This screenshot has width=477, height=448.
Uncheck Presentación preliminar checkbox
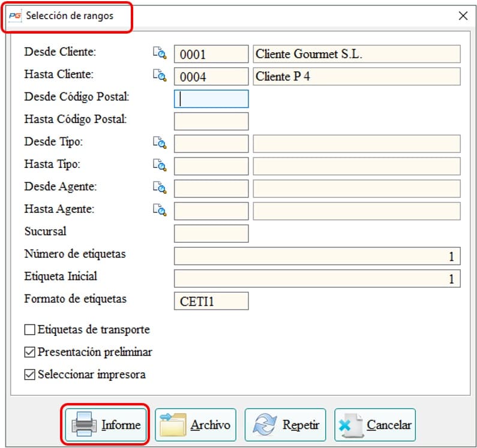click(x=29, y=352)
